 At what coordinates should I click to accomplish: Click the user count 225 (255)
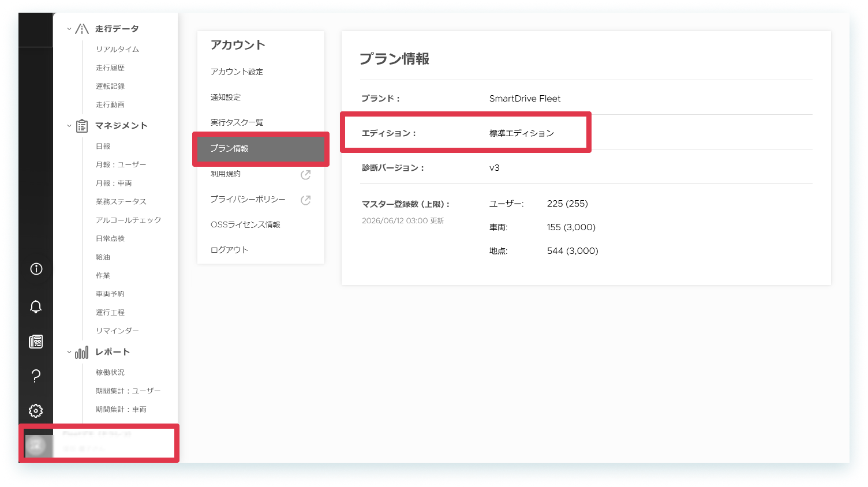[567, 204]
